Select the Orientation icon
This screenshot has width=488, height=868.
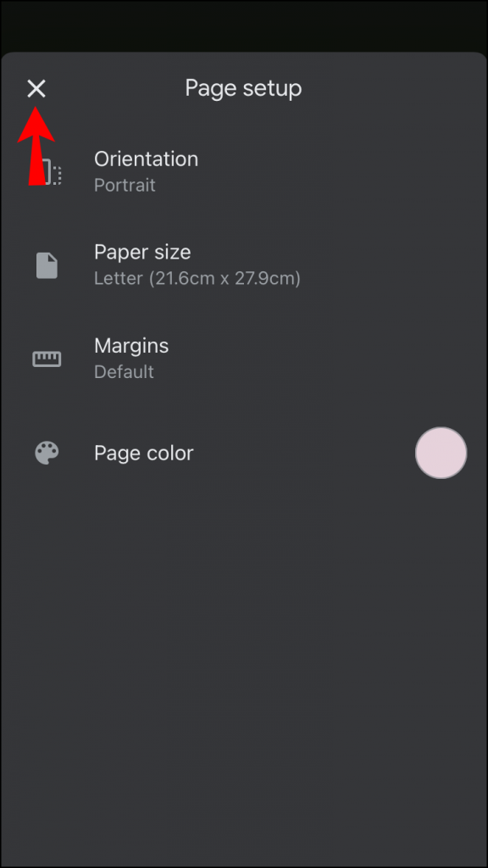(47, 170)
